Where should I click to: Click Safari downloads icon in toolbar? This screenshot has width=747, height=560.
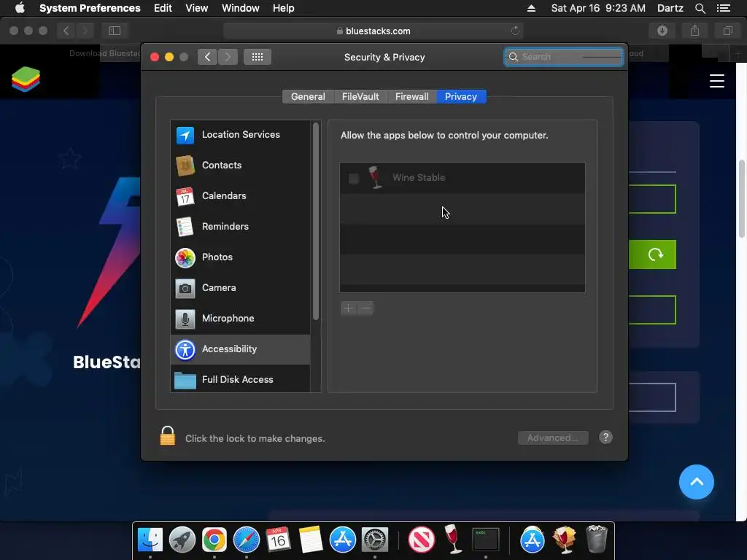click(x=662, y=31)
